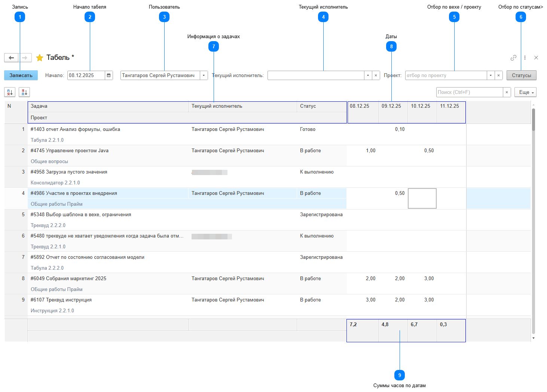547x392 pixels.
Task: Click the Готово status of task #1403
Action: tap(308, 129)
